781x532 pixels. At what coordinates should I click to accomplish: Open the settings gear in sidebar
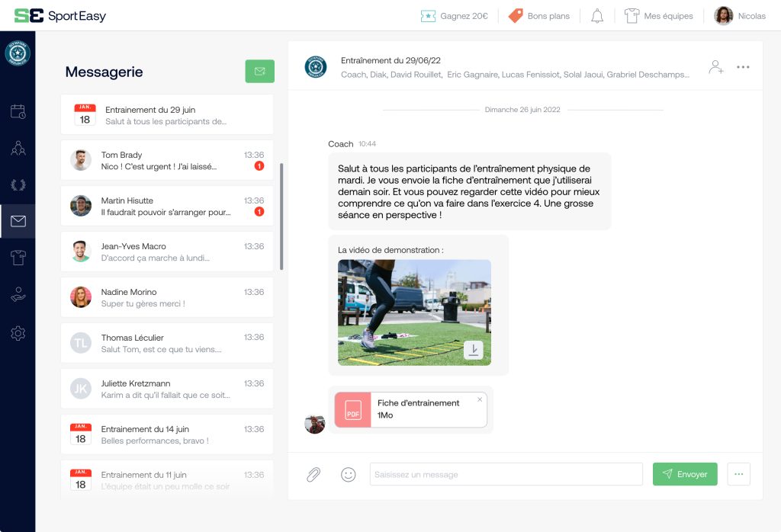coord(18,333)
